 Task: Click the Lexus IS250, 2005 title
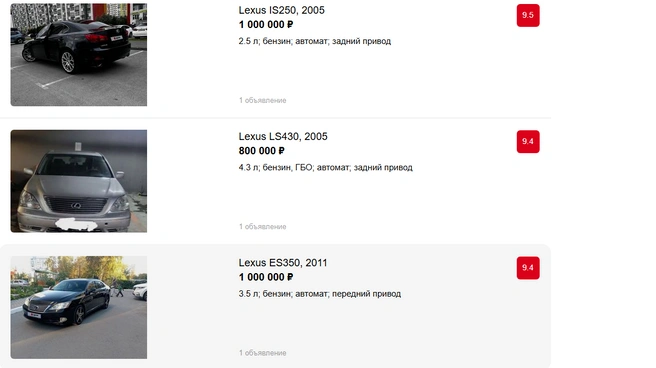pyautogui.click(x=281, y=10)
